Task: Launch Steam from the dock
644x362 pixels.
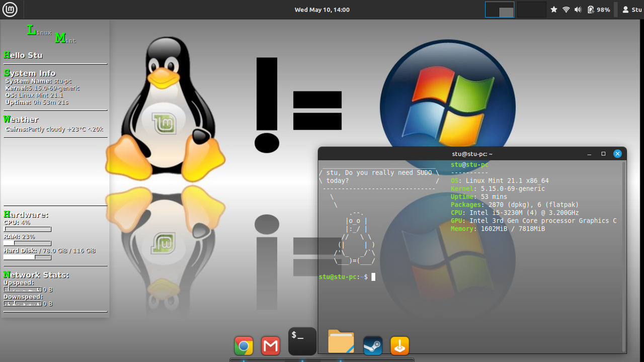Action: pyautogui.click(x=373, y=346)
